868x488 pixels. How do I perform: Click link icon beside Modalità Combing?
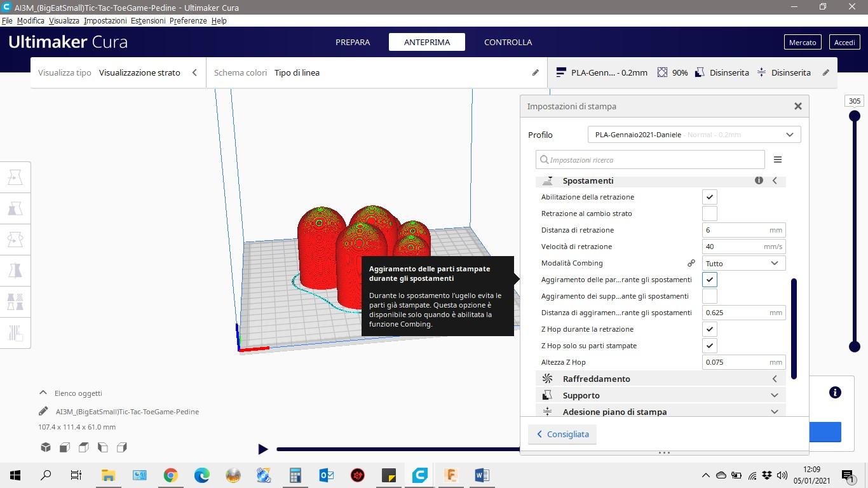point(691,263)
